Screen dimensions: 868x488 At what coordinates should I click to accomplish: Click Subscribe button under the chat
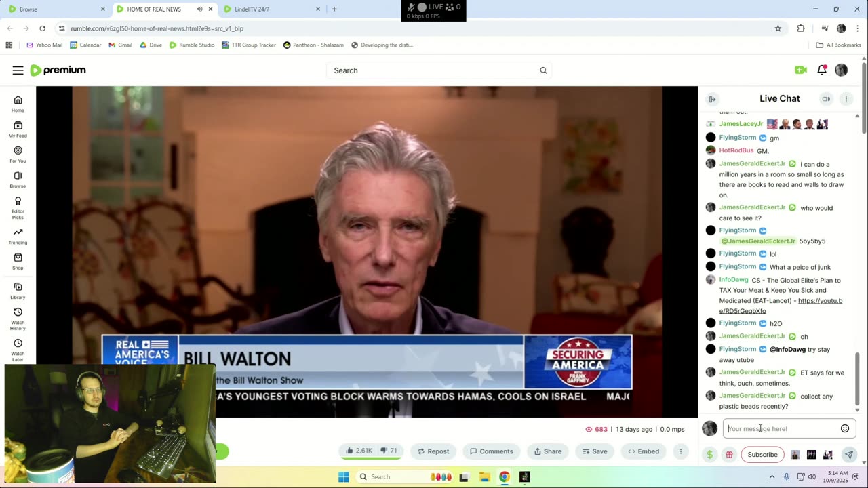(762, 455)
